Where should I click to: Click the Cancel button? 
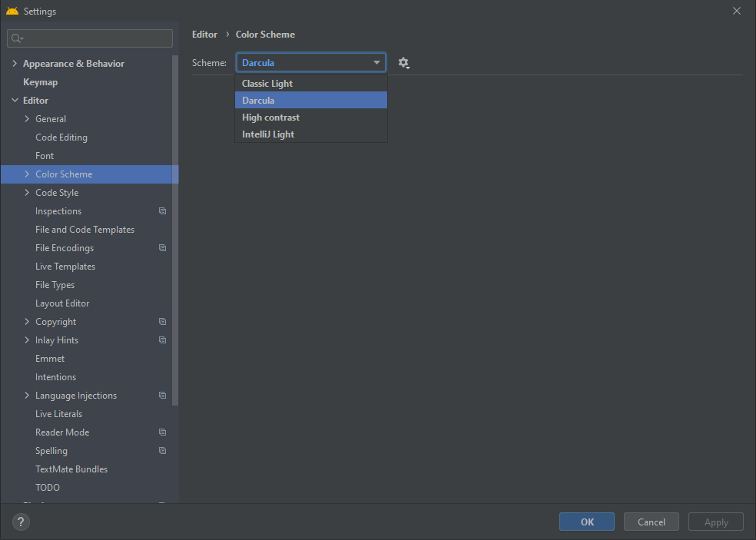click(x=651, y=522)
